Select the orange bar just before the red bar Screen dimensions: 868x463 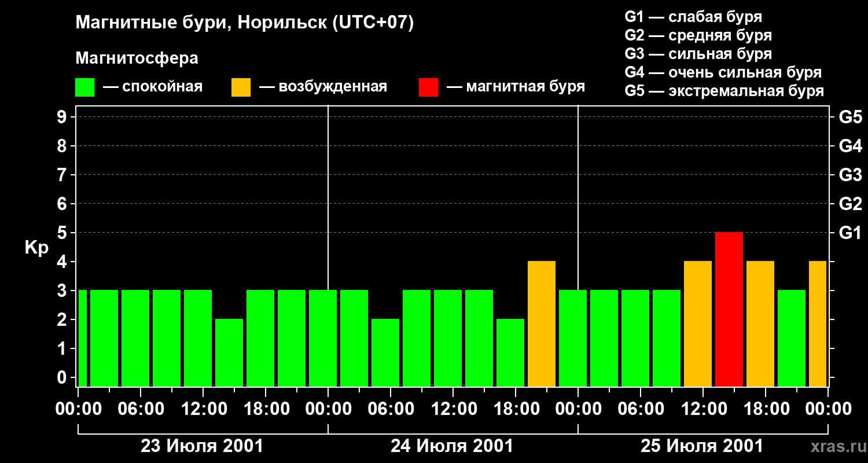click(698, 324)
